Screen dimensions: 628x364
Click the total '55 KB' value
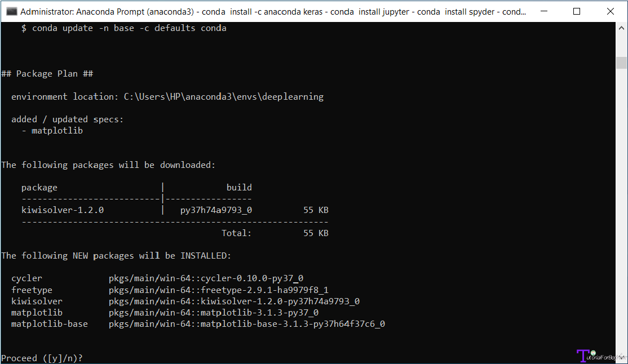[316, 233]
